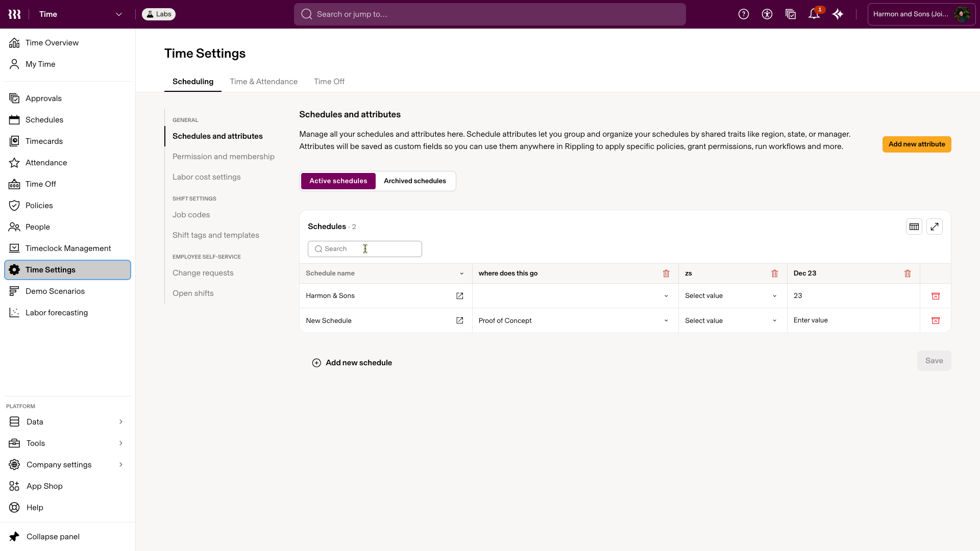Switch to Archived schedules toggle

click(415, 181)
